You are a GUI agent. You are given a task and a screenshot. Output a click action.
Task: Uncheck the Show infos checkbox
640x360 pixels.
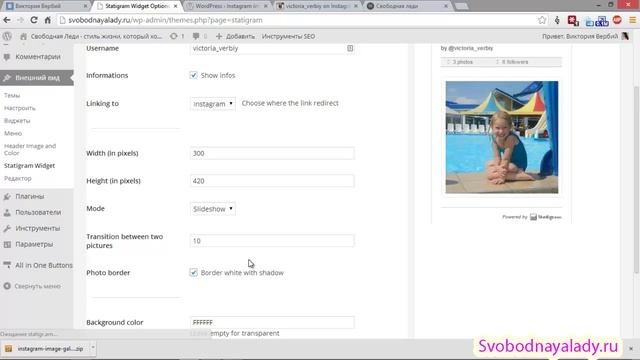click(x=193, y=75)
